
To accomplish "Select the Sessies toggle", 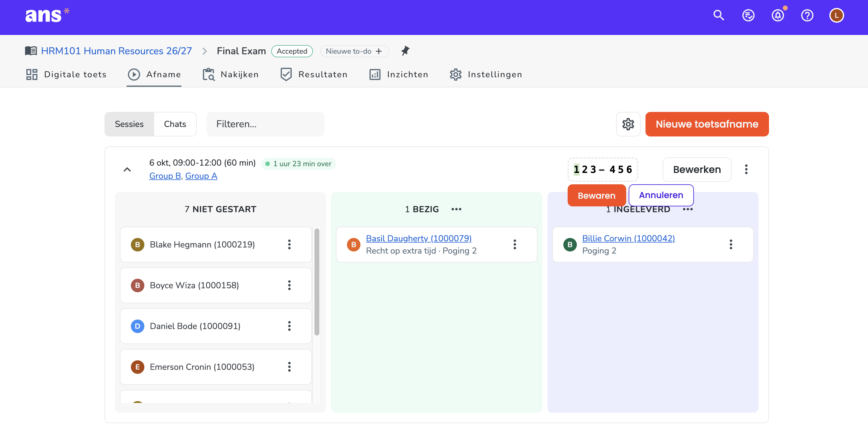I will tap(129, 124).
